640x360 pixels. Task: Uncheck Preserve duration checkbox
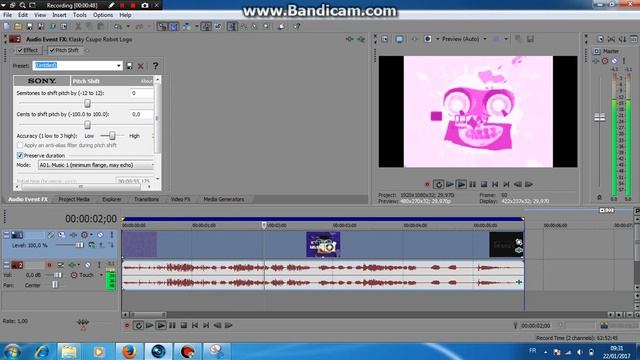pyautogui.click(x=20, y=156)
